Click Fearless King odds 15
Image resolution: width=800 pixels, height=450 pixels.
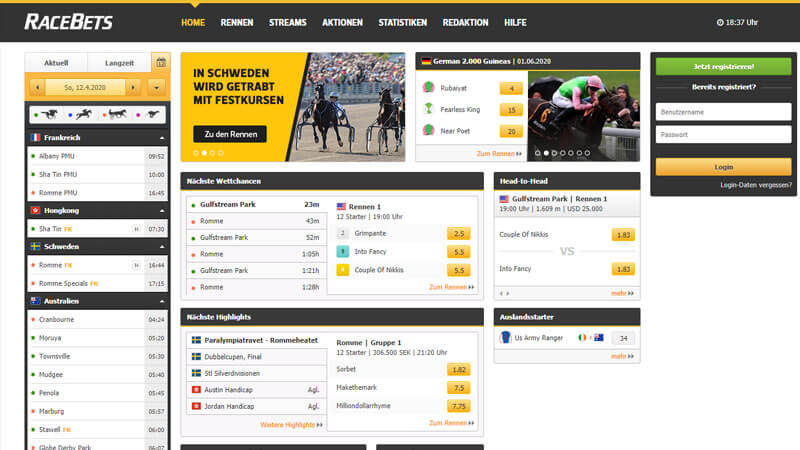(x=511, y=110)
